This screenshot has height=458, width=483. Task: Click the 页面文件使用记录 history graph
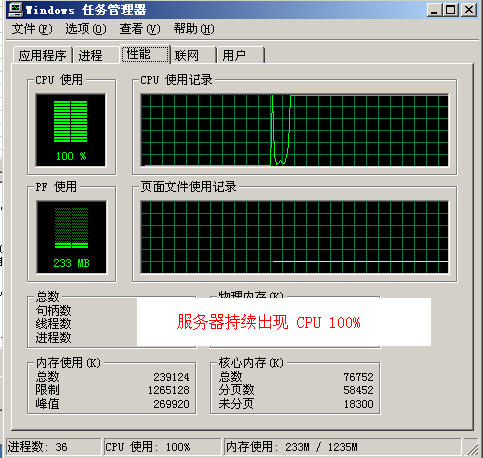294,237
